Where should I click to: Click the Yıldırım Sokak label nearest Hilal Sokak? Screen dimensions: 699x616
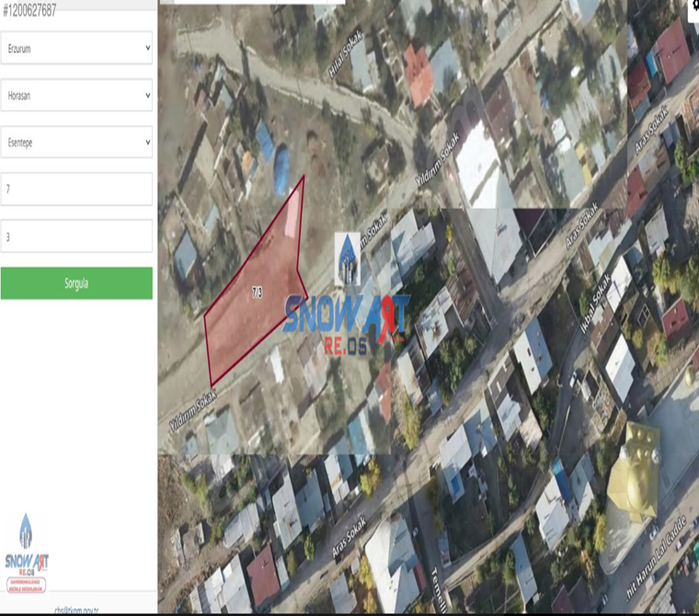coord(437,159)
